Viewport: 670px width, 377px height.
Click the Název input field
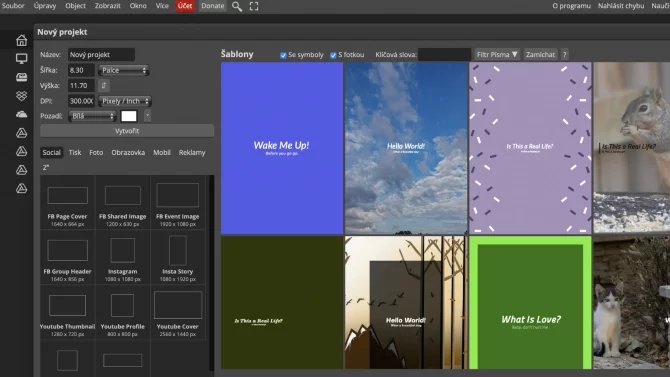pyautogui.click(x=101, y=55)
